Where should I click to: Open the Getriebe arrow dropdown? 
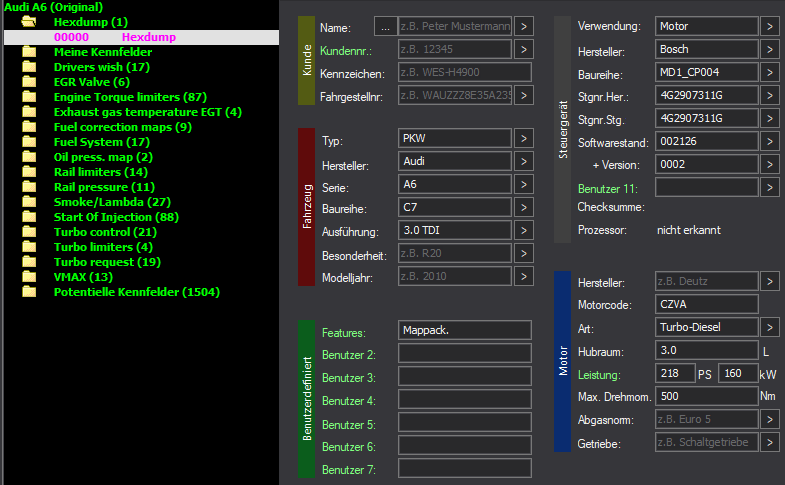coord(770,442)
